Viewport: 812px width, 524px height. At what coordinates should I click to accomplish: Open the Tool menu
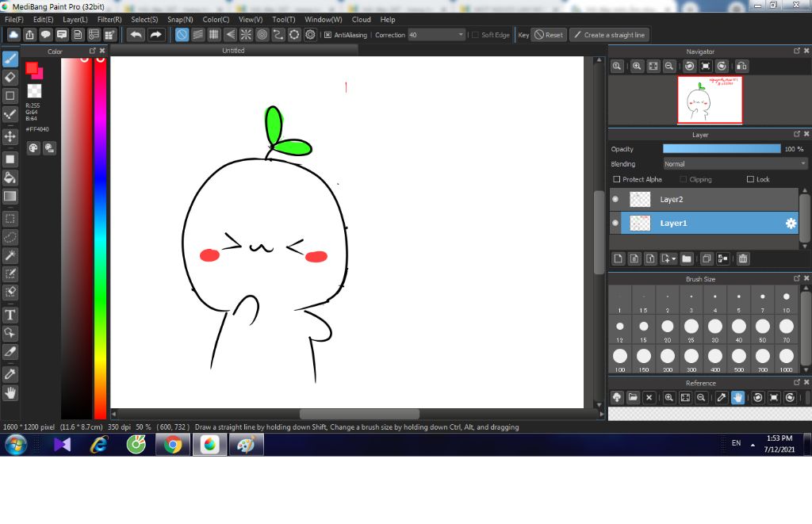tap(284, 19)
